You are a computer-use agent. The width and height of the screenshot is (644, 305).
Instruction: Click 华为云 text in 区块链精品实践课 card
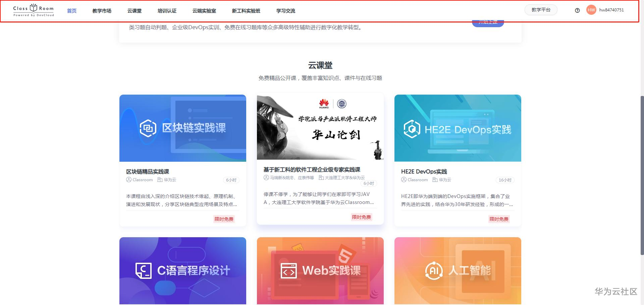click(x=170, y=180)
